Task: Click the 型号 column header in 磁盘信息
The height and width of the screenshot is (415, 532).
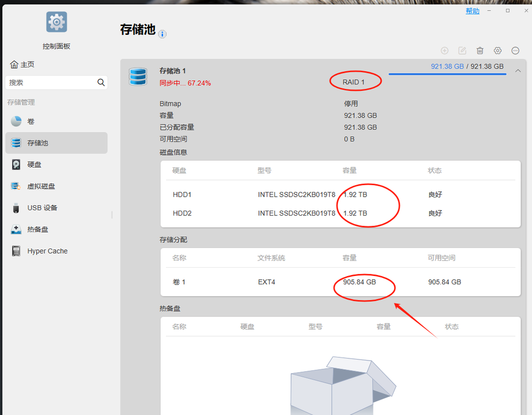Action: click(264, 171)
